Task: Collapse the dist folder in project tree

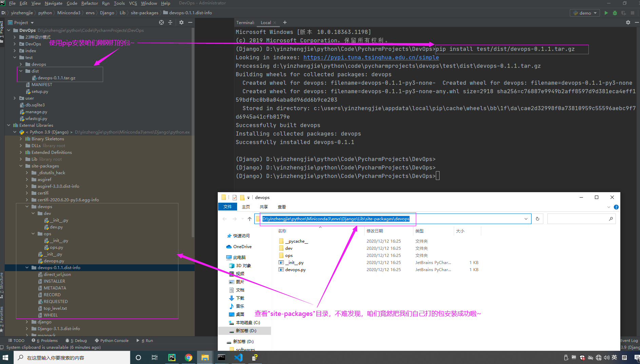Action: pyautogui.click(x=21, y=71)
